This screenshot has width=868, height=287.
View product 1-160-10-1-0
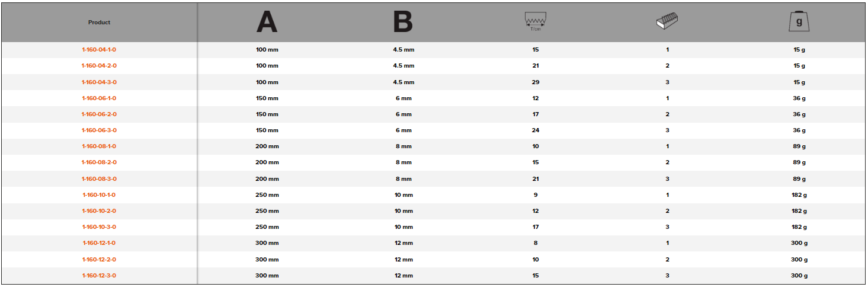coord(99,195)
